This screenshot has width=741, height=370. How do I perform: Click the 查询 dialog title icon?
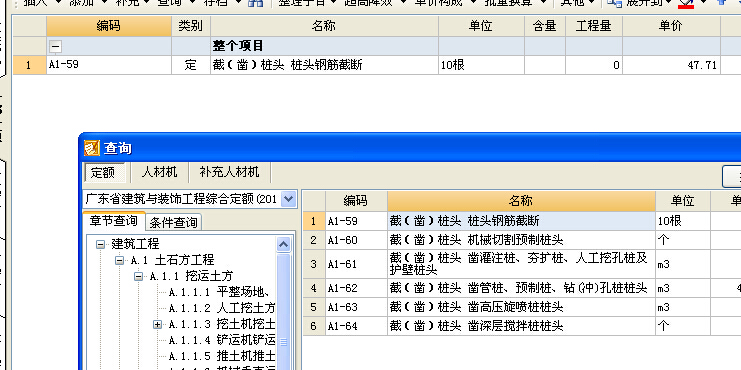(92, 148)
